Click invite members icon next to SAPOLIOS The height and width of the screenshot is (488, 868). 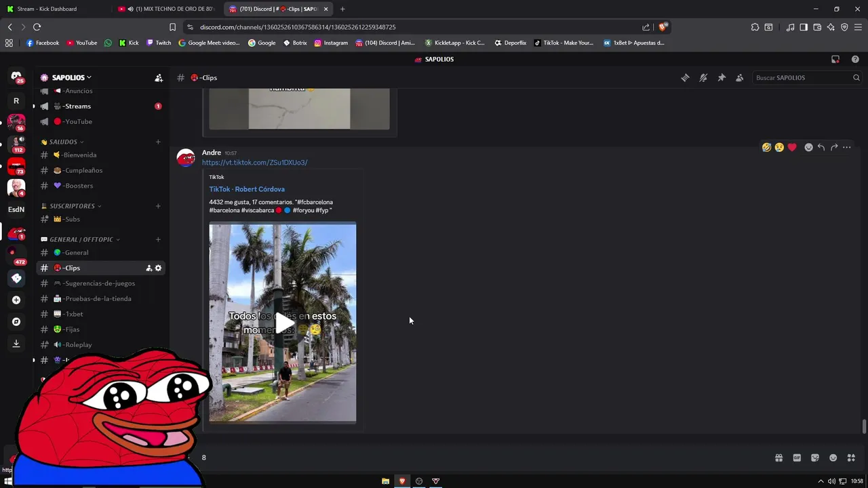[159, 78]
